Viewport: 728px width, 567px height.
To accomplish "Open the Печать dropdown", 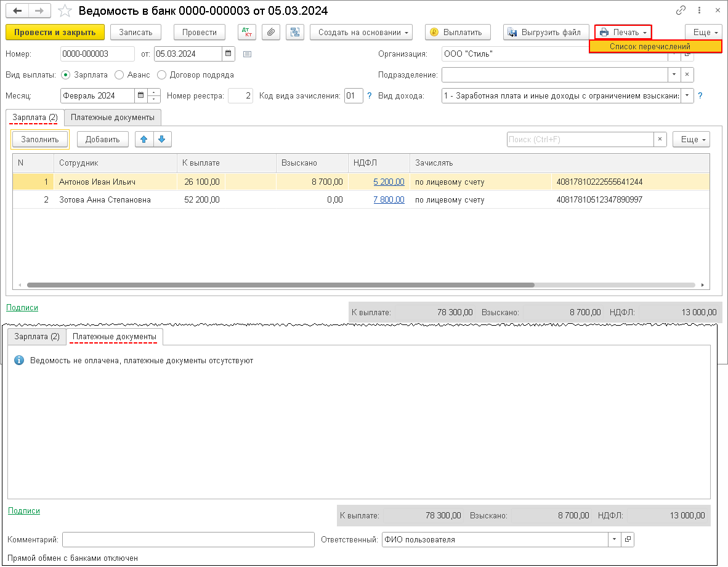I will pyautogui.click(x=623, y=32).
